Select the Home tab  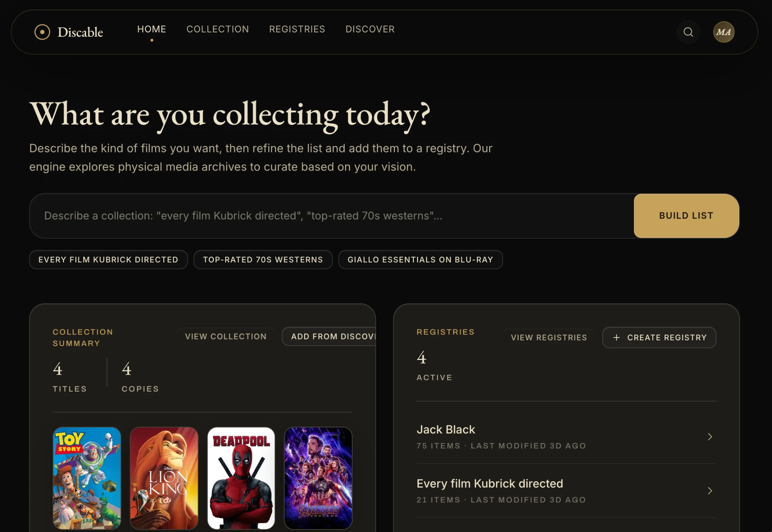152,29
